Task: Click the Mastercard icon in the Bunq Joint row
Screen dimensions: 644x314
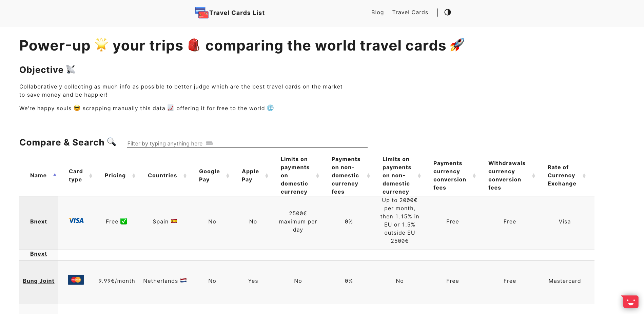Action: coord(76,279)
